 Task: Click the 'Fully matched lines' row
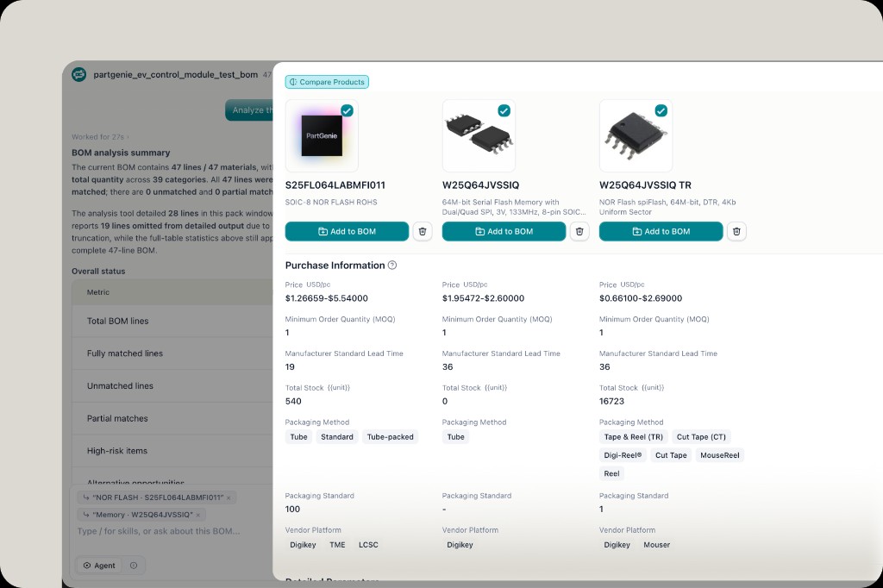coord(172,353)
